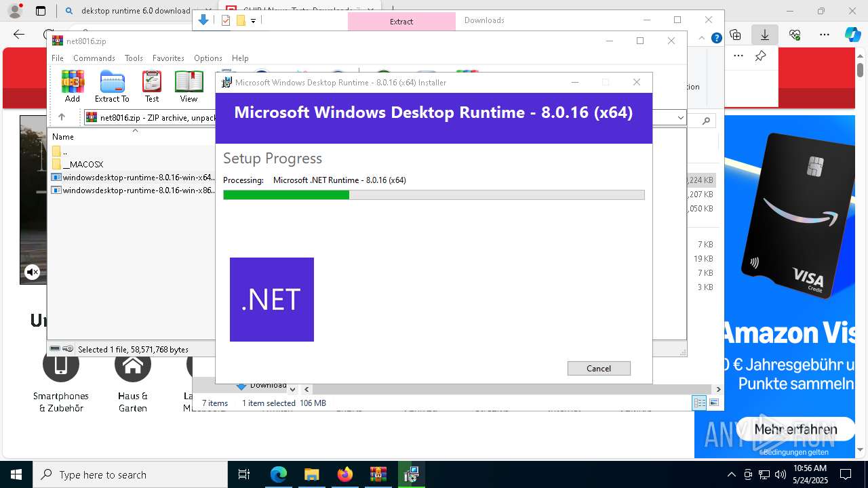Click the new folder icon in Explorer toolbar
The height and width of the screenshot is (488, 868).
point(240,20)
